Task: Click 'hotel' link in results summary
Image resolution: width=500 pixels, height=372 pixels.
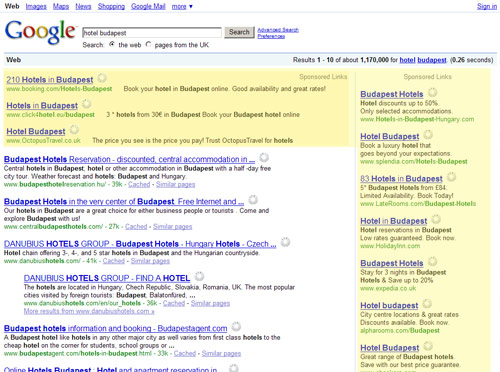Action: (407, 60)
